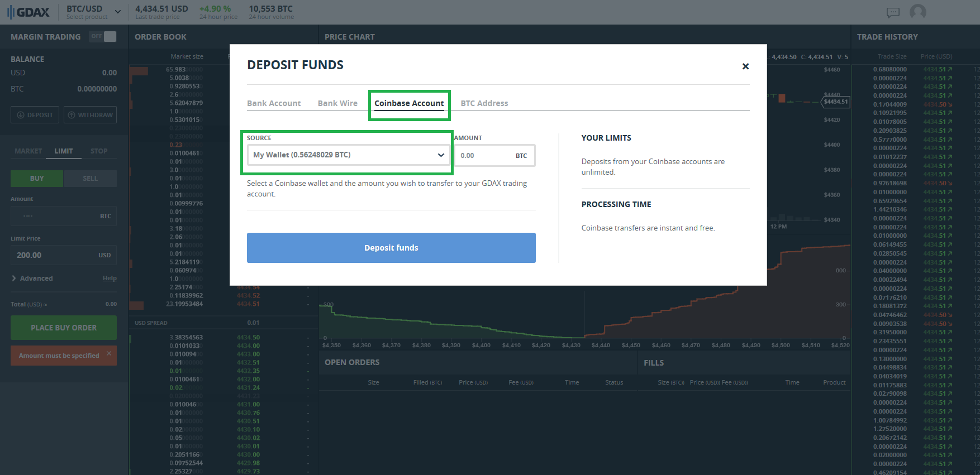Select the Limit order tab
Viewport: 980px width, 475px height.
64,151
